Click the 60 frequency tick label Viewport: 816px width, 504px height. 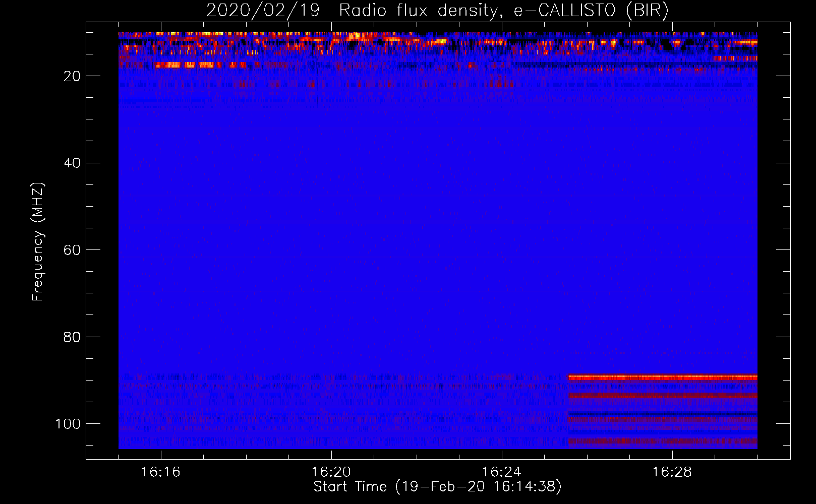[x=73, y=250]
